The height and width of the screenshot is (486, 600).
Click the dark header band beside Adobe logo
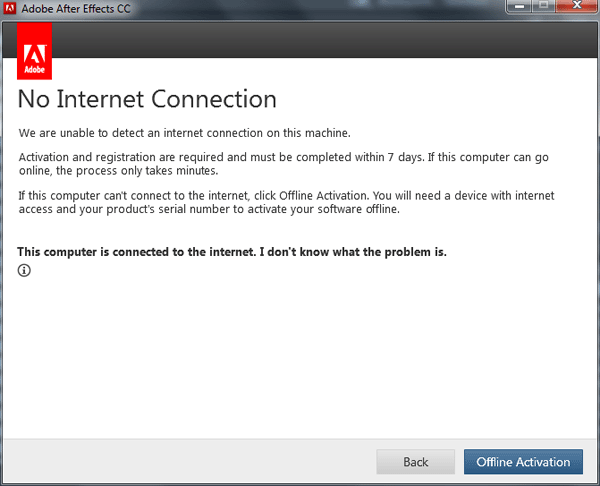(x=324, y=39)
